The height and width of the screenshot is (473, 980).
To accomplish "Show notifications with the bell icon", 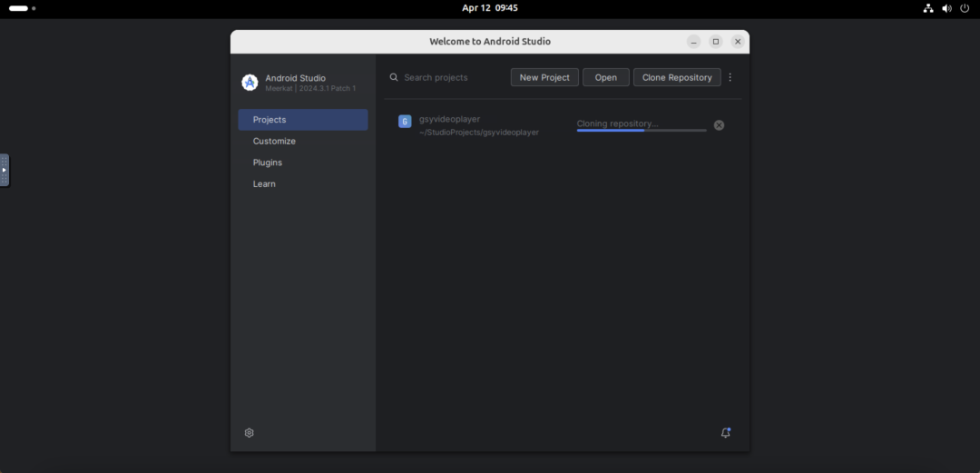I will point(725,433).
